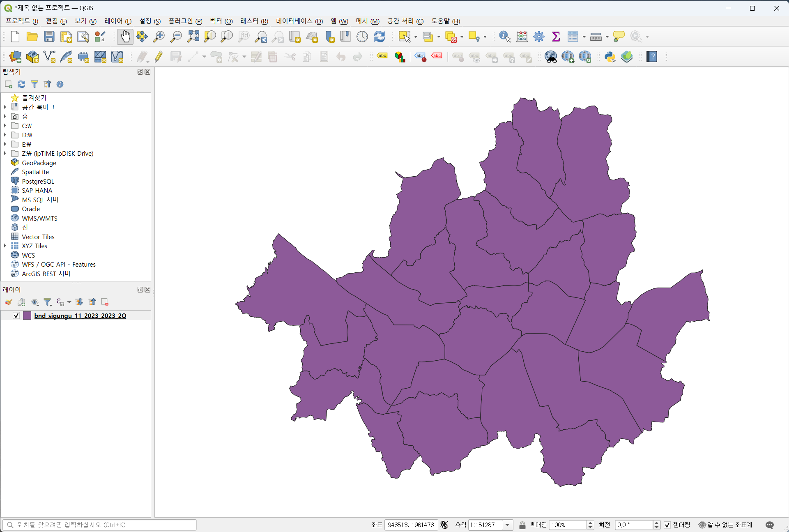Click the Save Project floppy icon
Image resolution: width=789 pixels, height=532 pixels.
49,37
